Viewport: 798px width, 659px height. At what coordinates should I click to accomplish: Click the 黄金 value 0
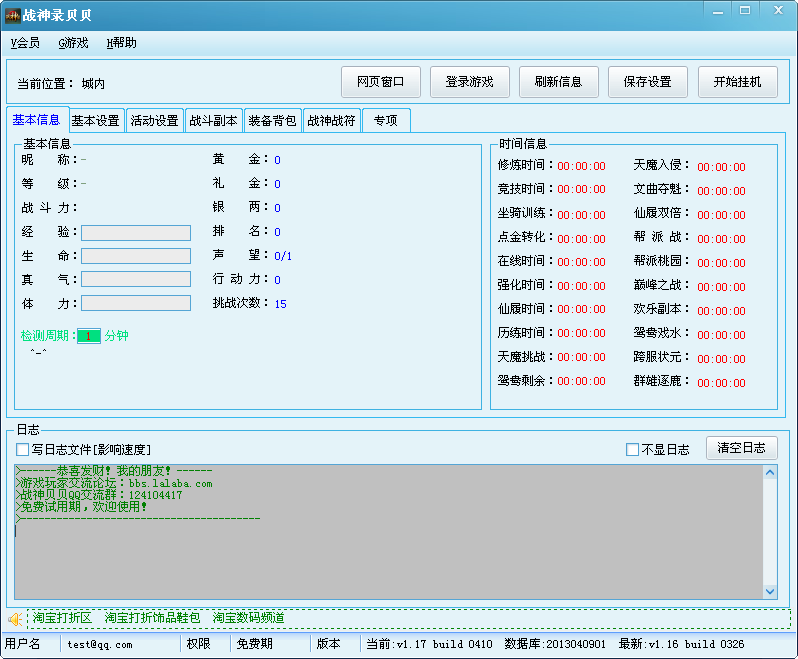[277, 160]
